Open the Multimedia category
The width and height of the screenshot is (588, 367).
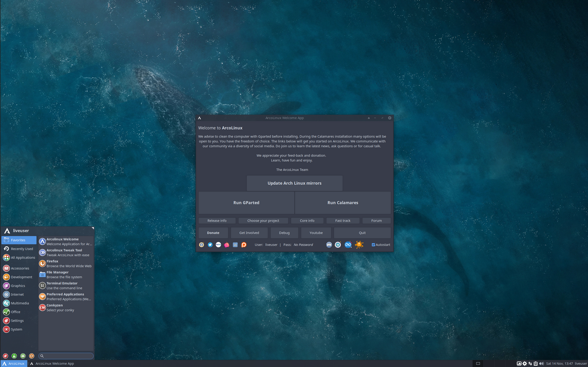(x=19, y=303)
